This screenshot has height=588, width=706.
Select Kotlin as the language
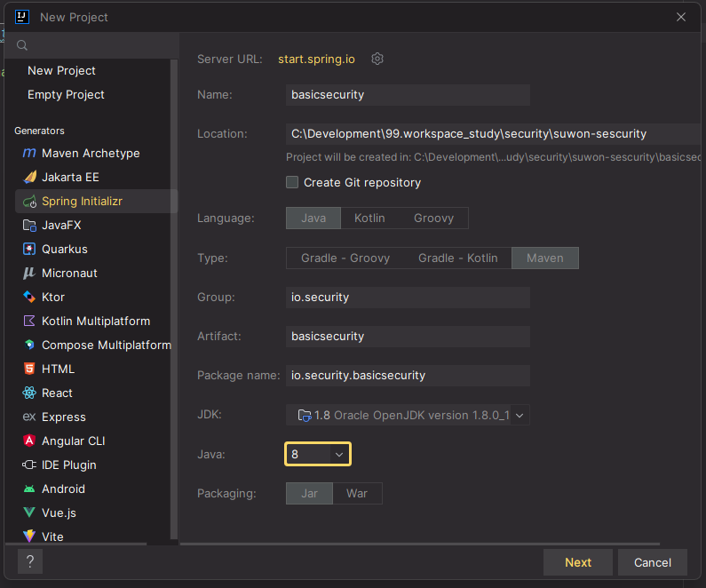[x=369, y=218]
